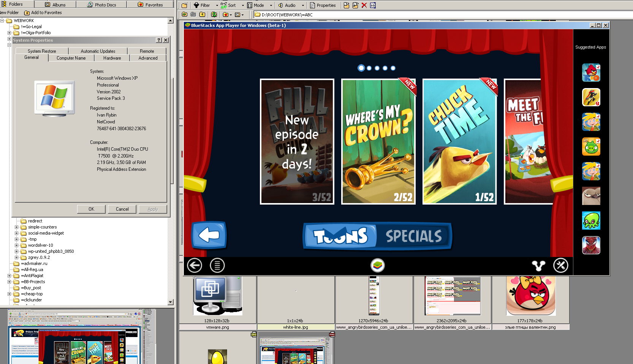Expand the social-media-widget folder

[16, 233]
